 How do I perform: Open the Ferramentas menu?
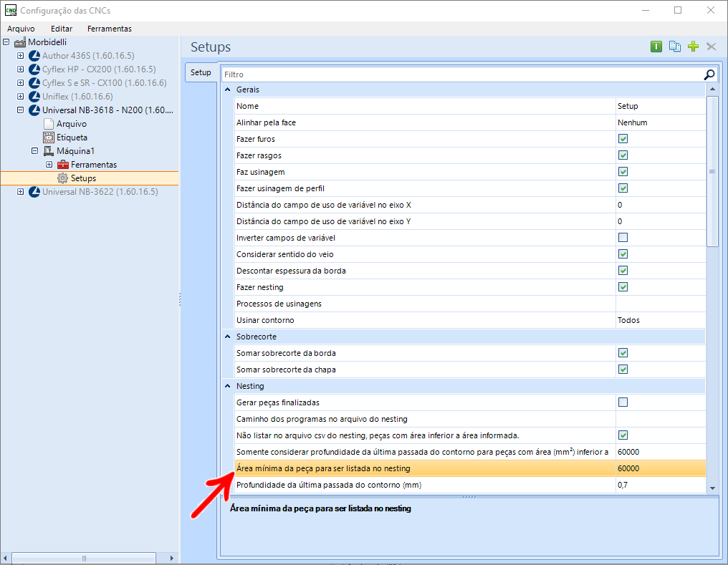[110, 29]
